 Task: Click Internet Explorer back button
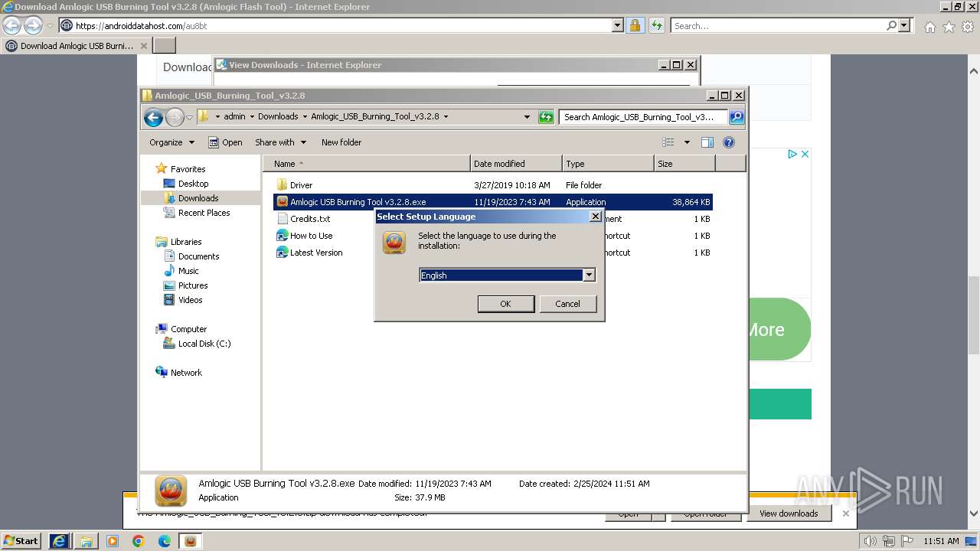[12, 25]
